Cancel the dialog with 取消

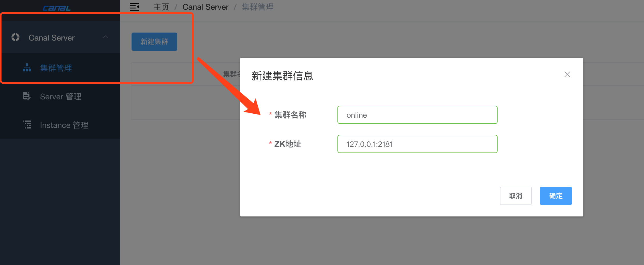tap(516, 196)
